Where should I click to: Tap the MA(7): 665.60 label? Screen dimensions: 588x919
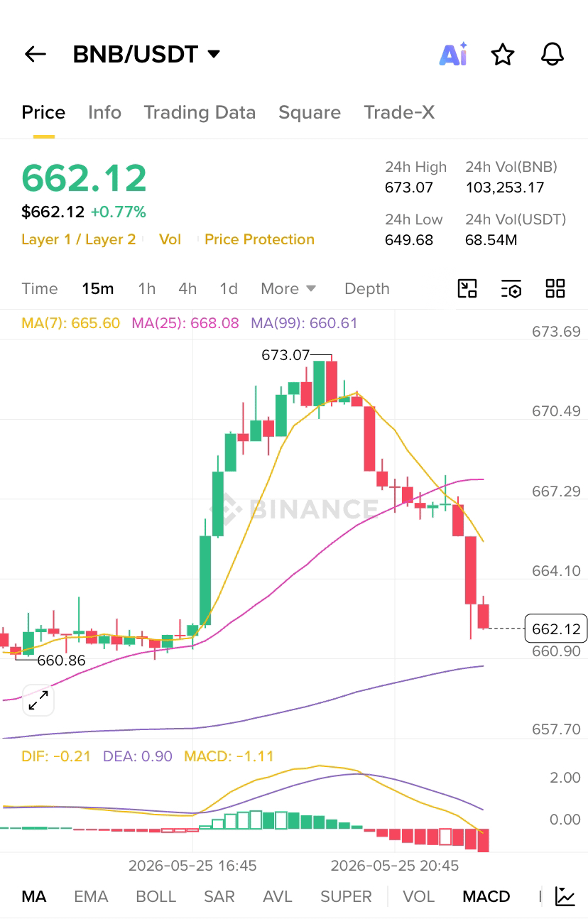click(71, 323)
